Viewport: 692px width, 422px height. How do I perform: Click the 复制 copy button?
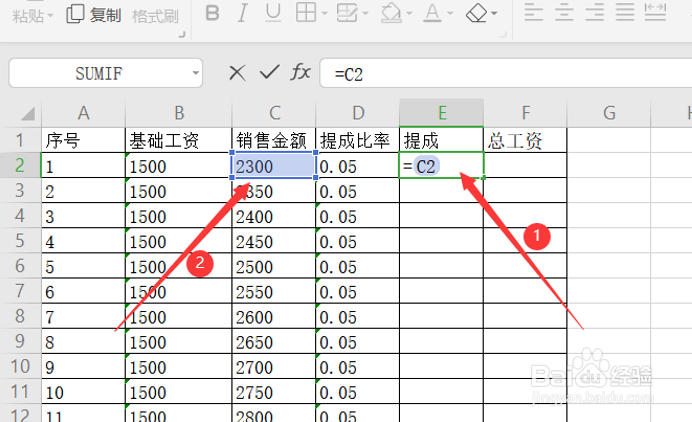94,15
